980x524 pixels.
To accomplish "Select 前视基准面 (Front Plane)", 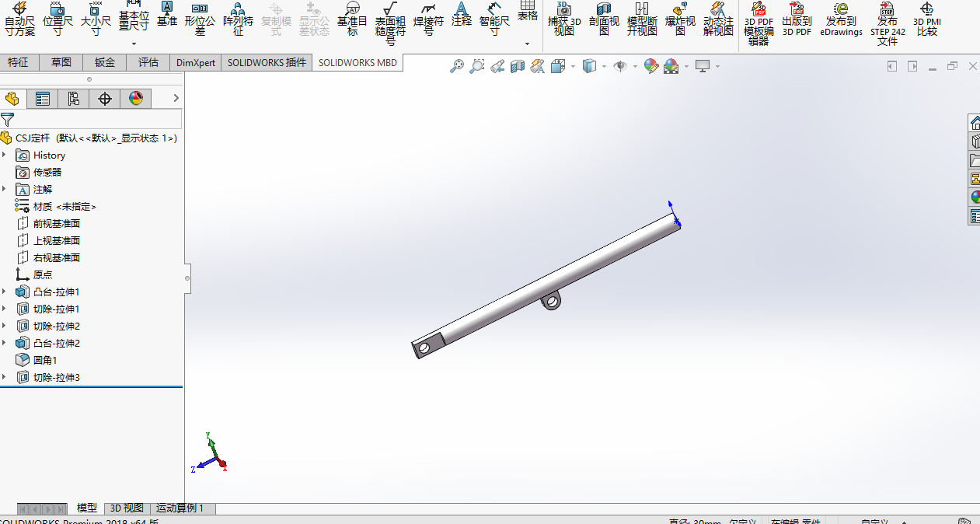I will tap(57, 223).
